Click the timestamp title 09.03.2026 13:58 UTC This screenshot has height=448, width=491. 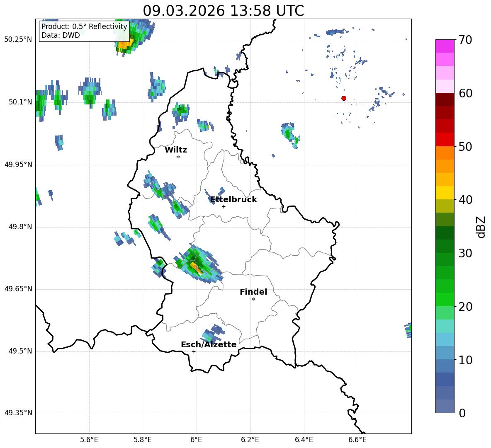(223, 11)
